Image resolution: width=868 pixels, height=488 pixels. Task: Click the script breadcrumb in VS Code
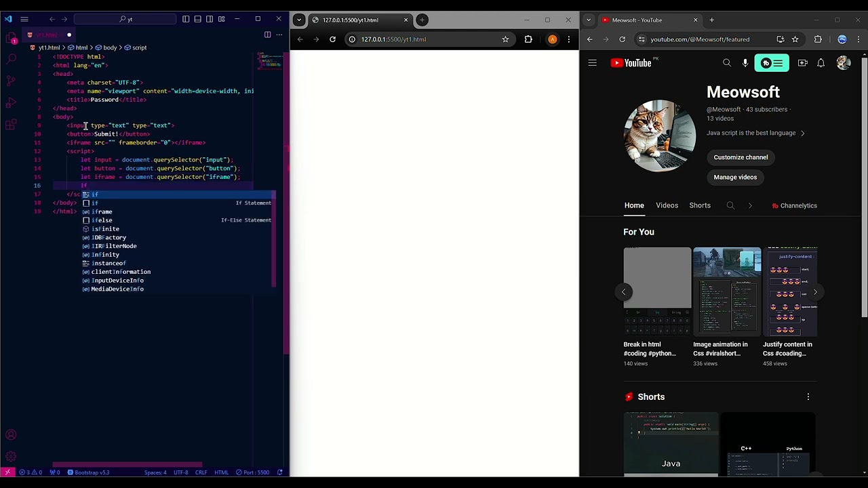(136, 47)
